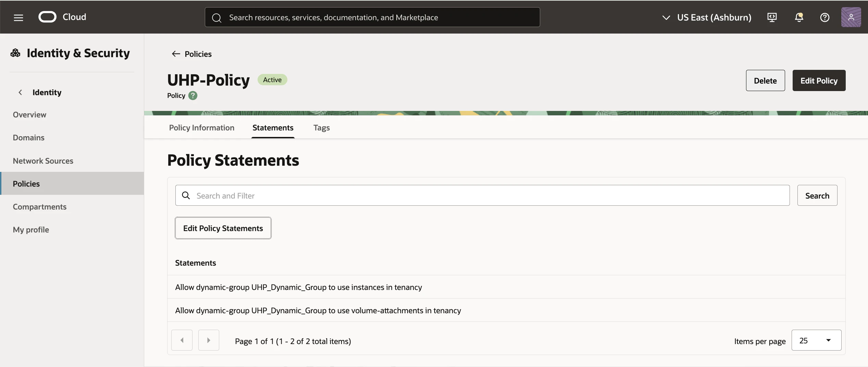Click the 'Page 1 of 1' pagination text

pyautogui.click(x=293, y=341)
